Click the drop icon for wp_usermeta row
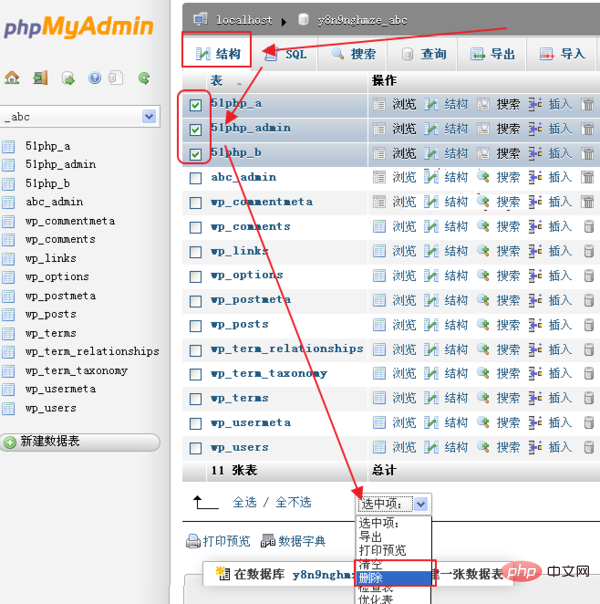Viewport: 600px width, 604px height. (x=589, y=423)
